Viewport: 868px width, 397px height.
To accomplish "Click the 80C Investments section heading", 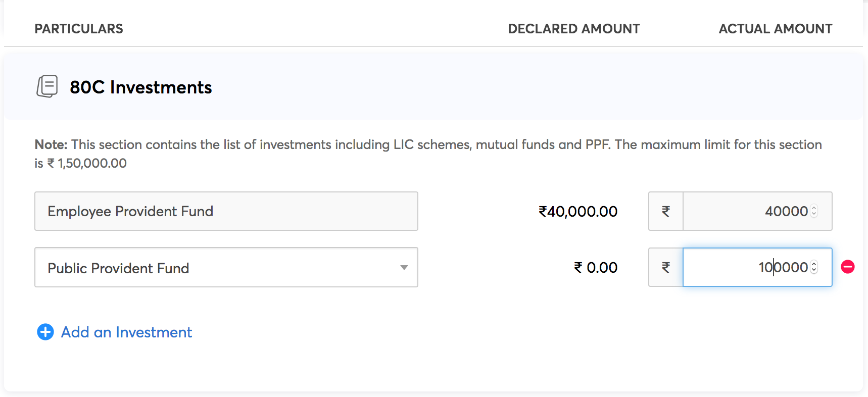I will [140, 87].
